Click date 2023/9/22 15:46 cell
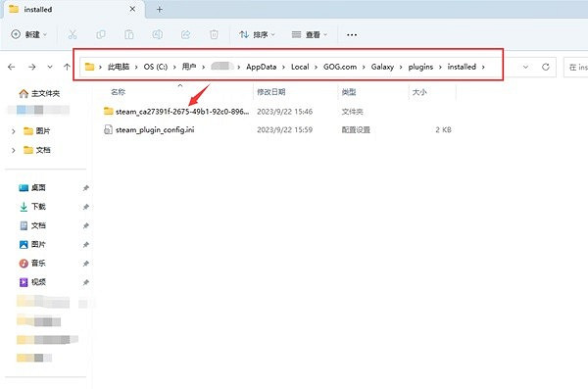The width and height of the screenshot is (588, 389). click(284, 112)
